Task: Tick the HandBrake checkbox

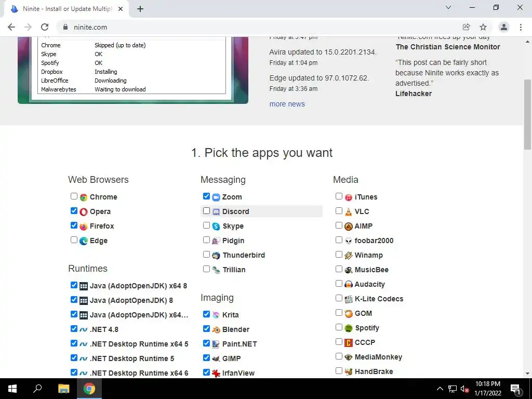Action: pos(339,370)
